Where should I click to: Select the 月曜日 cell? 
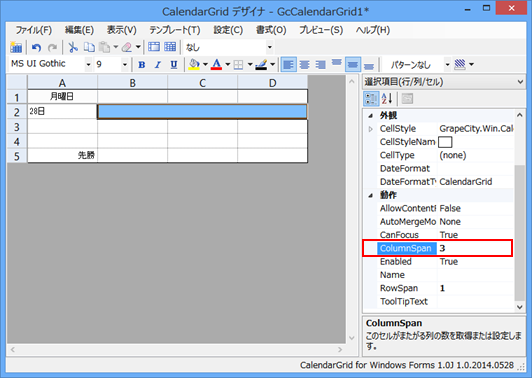click(x=62, y=97)
